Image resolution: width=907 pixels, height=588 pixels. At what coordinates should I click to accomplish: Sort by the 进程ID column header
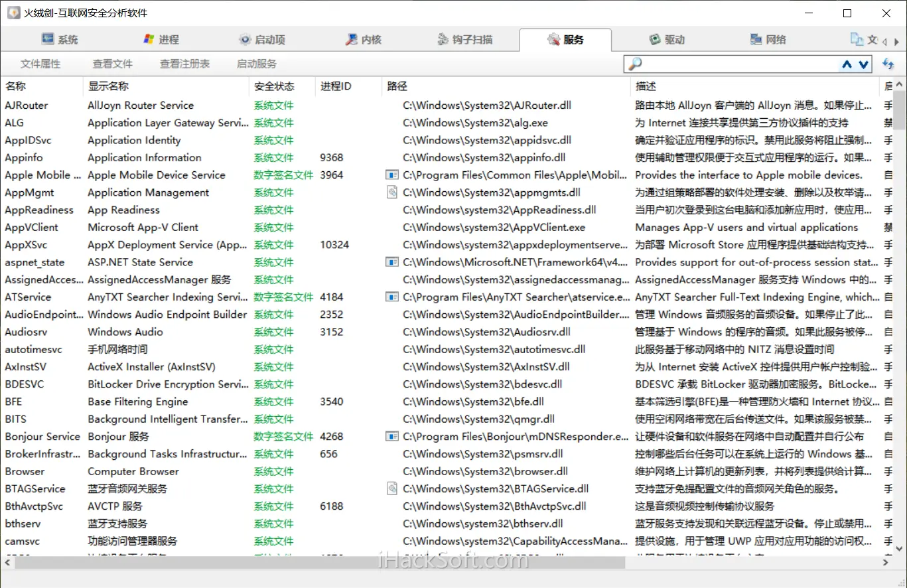tap(348, 86)
